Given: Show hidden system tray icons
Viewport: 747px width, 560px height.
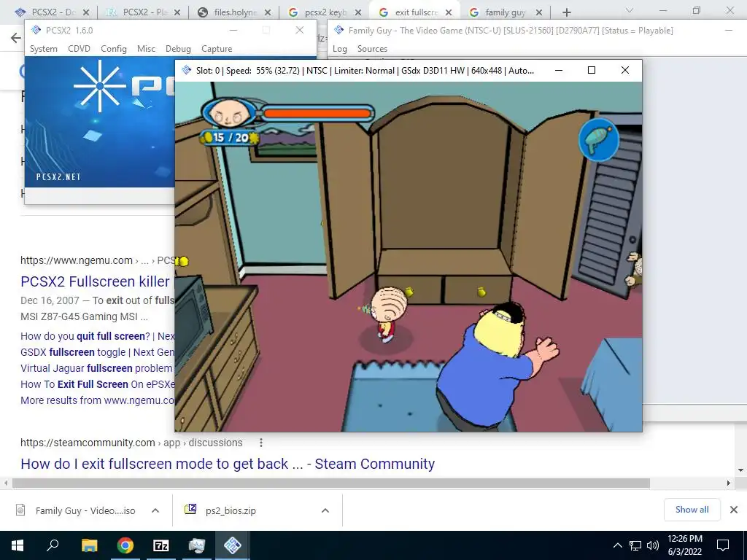Looking at the screenshot, I should point(617,545).
